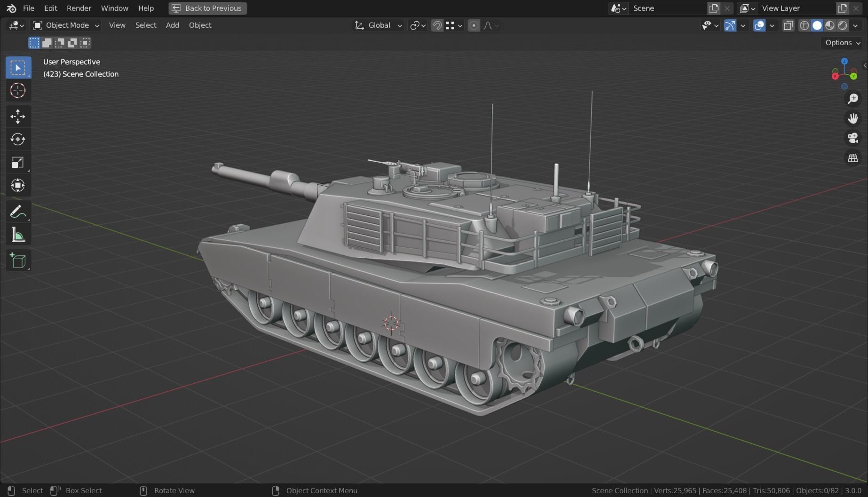Viewport: 868px width, 497px height.
Task: Set selection mode to Set (new)
Action: (34, 43)
